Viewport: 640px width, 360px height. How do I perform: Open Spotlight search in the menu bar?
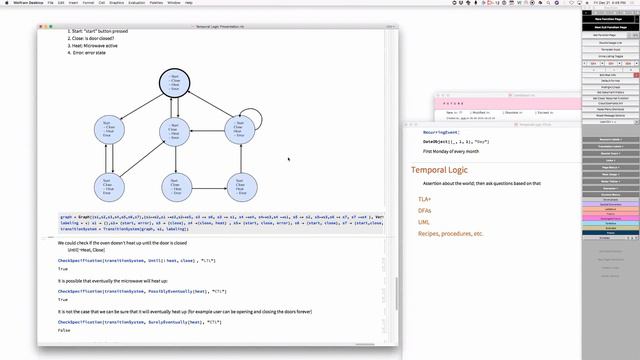click(548, 2)
